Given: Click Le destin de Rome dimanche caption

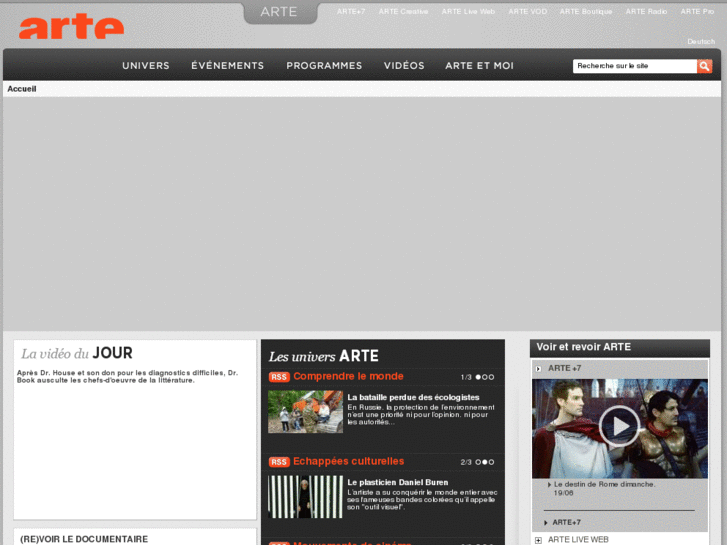Looking at the screenshot, I should [605, 488].
